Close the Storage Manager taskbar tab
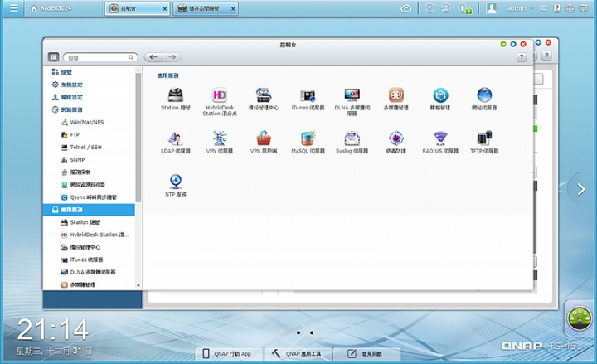 point(233,9)
